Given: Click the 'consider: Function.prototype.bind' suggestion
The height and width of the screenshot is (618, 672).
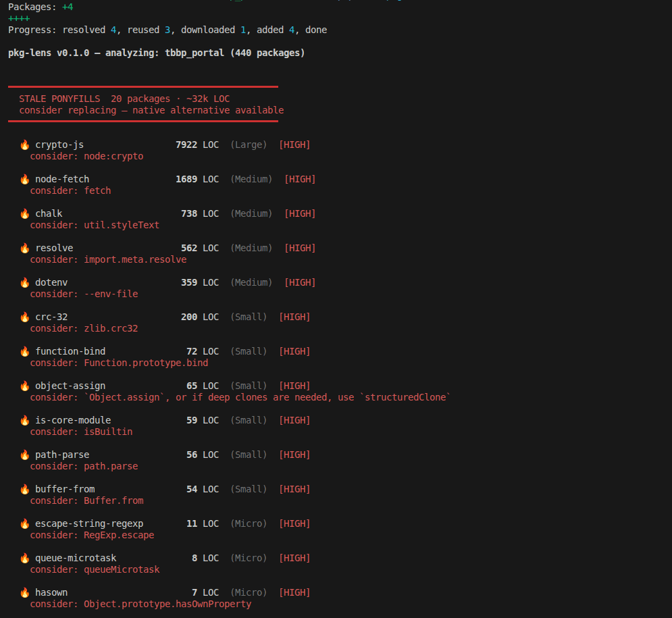Looking at the screenshot, I should pos(119,363).
